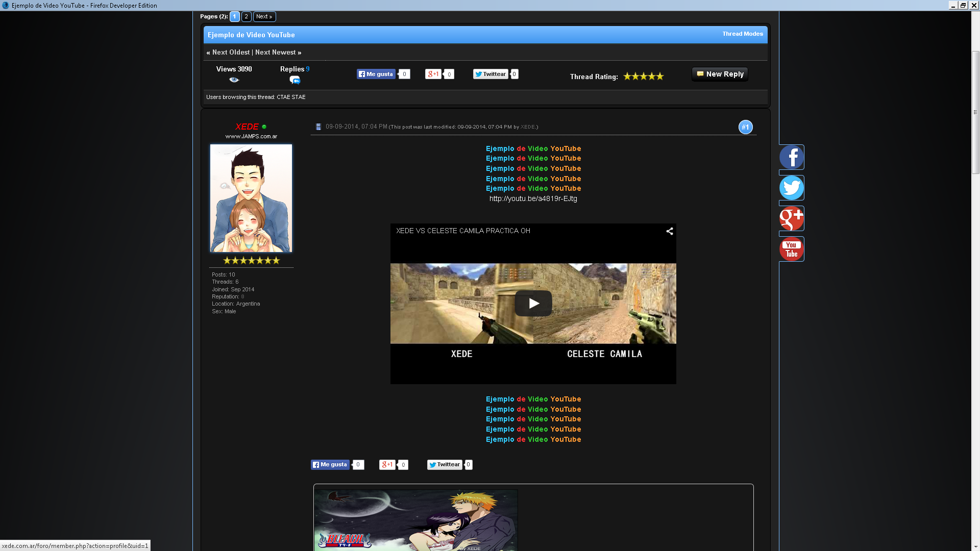Viewport: 980px width, 551px height.
Task: Click the New Reply button
Action: 720,74
